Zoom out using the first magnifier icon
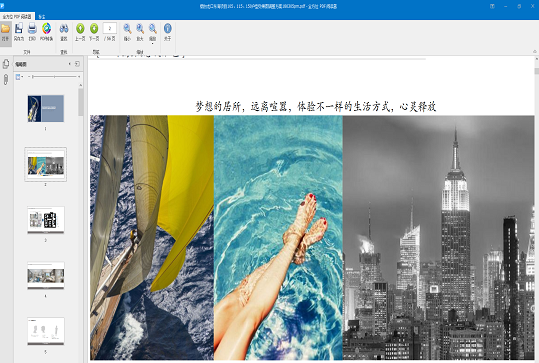Image resolution: width=539 pixels, height=363 pixels. (127, 32)
